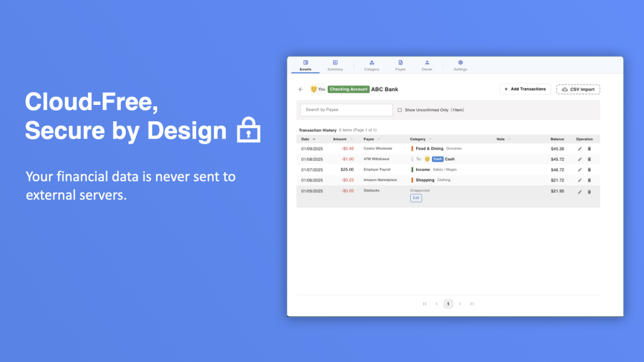Viewport: 644px width, 362px height.
Task: Delete the Starbucks transaction using the trash icon
Action: click(x=589, y=191)
